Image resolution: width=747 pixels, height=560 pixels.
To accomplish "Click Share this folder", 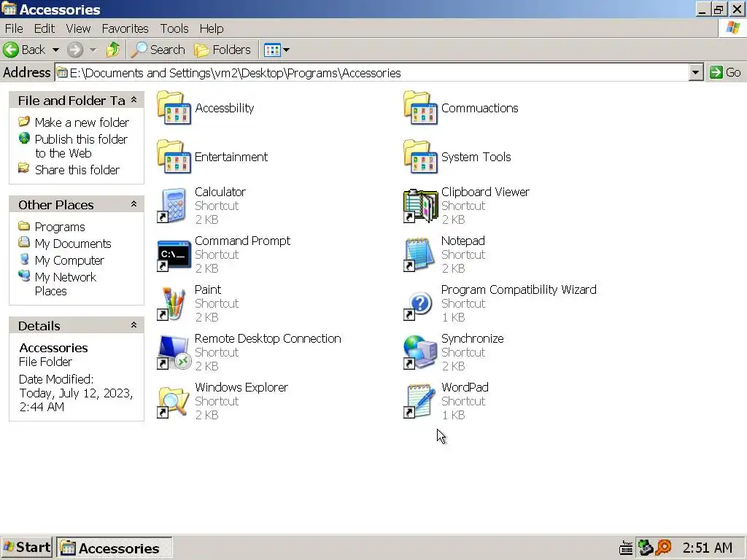I will 77,170.
